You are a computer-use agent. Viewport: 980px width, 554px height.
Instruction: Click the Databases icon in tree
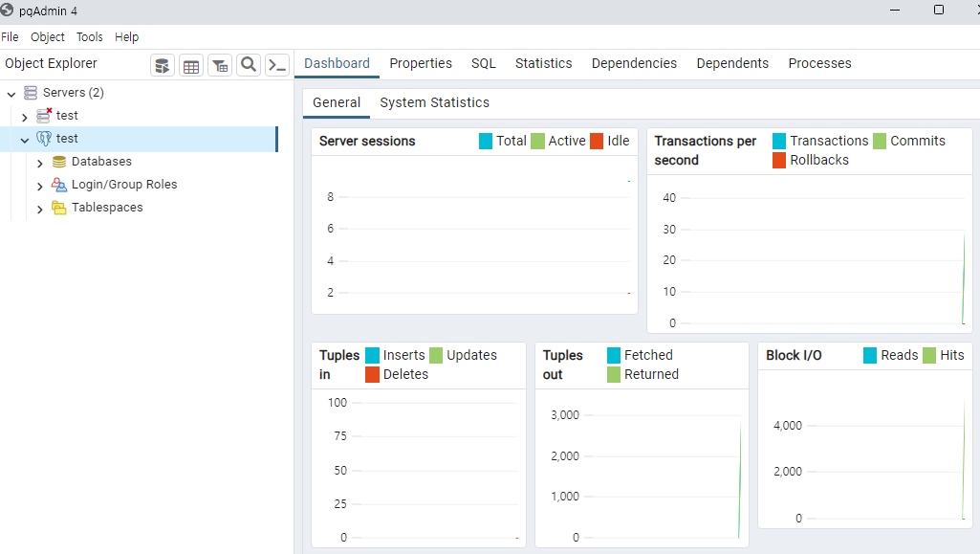pos(59,162)
